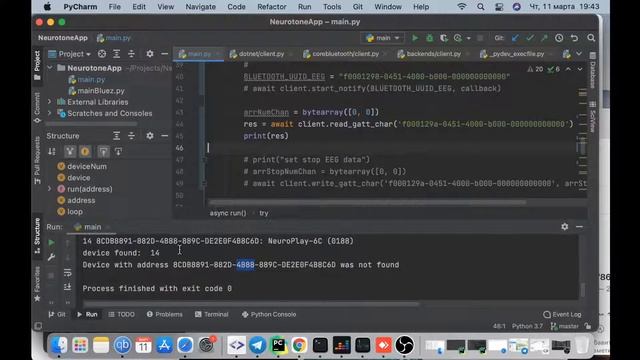Open the Problems tool window

click(x=164, y=314)
